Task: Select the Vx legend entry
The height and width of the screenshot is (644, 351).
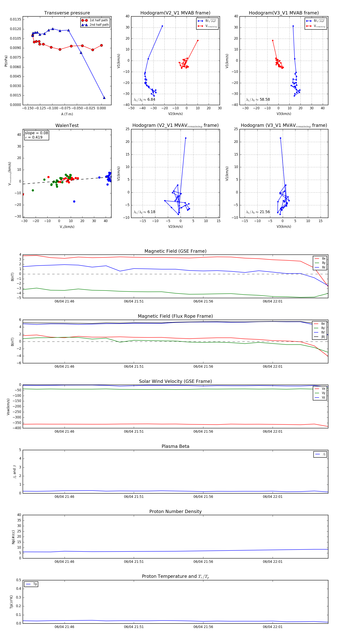Action: (320, 389)
